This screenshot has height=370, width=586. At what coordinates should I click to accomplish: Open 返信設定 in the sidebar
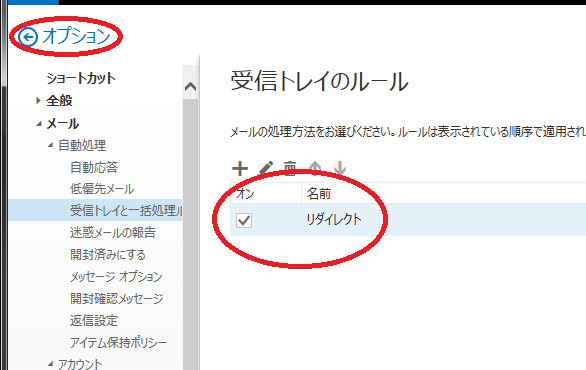coord(94,321)
